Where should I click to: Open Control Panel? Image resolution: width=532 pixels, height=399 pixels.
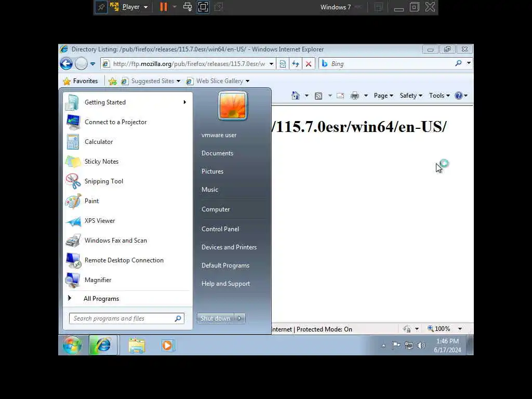tap(220, 229)
